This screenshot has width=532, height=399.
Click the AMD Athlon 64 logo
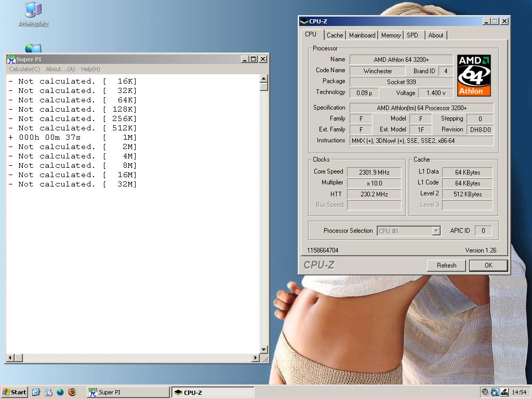coord(474,76)
